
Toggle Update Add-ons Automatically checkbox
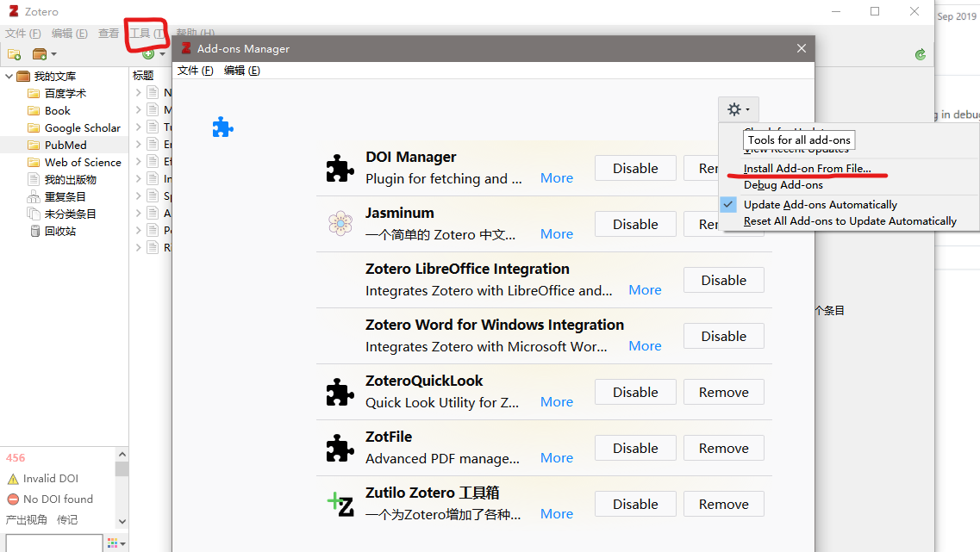coord(728,204)
